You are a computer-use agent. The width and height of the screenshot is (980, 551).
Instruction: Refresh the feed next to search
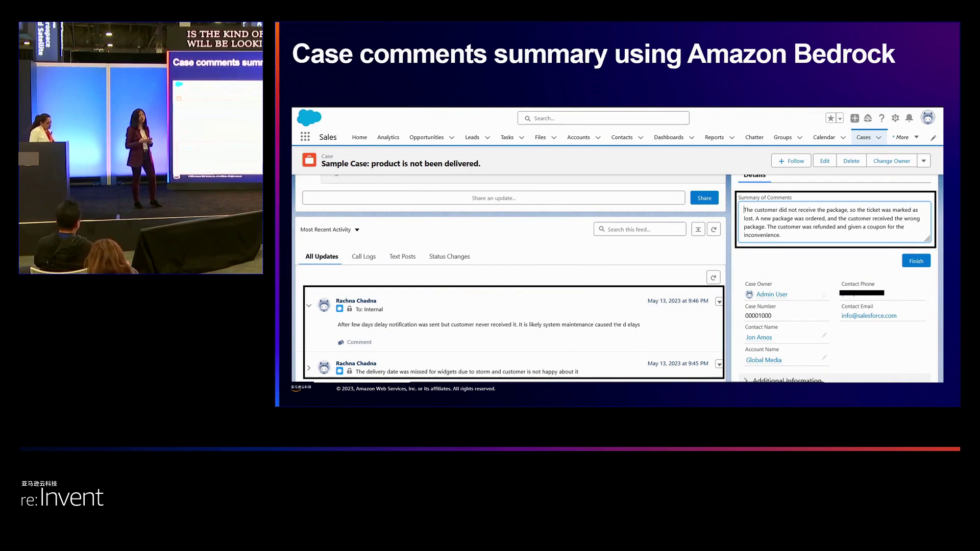coord(714,230)
